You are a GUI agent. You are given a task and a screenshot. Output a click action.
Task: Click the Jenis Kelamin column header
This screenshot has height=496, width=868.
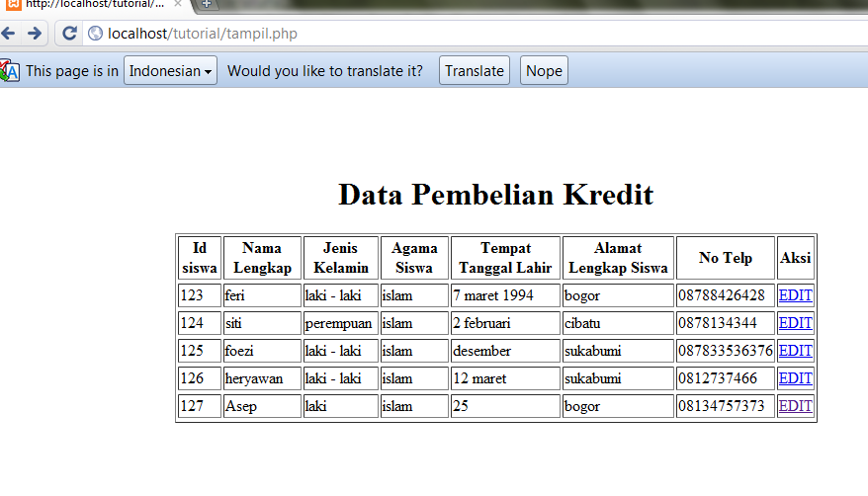[341, 258]
